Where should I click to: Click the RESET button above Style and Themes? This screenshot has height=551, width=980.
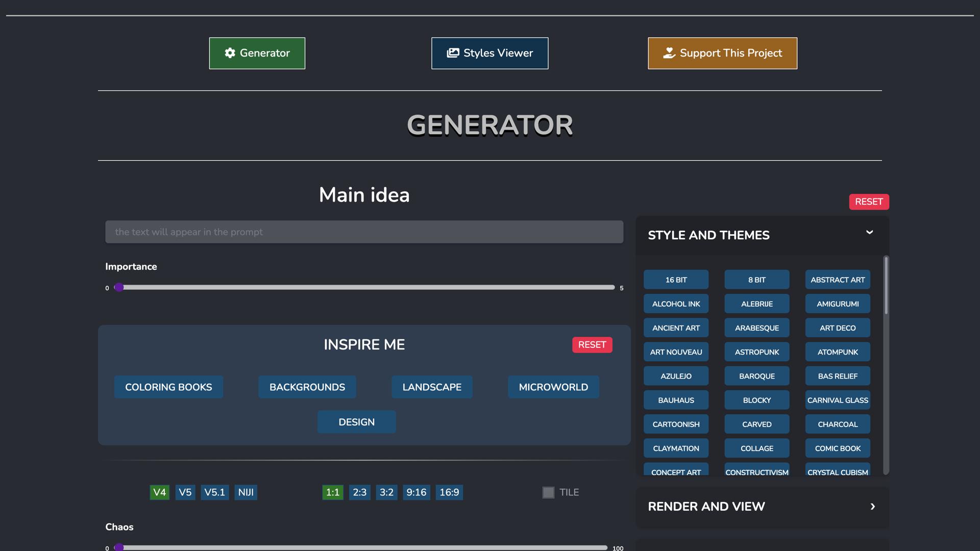click(x=869, y=202)
